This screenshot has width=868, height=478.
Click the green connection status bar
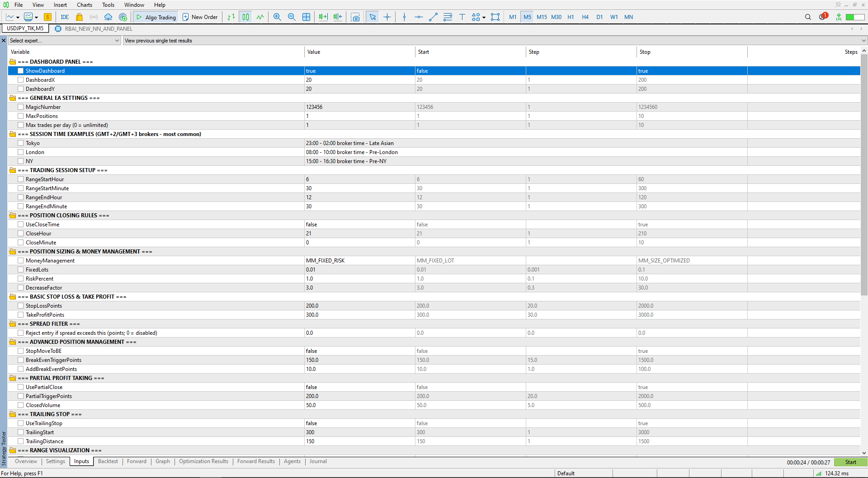pos(855,17)
